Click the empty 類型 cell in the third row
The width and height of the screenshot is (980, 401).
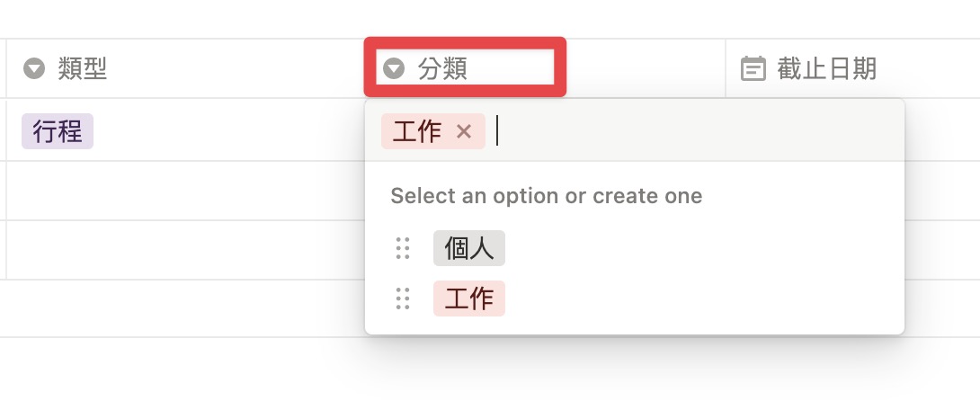pyautogui.click(x=185, y=250)
